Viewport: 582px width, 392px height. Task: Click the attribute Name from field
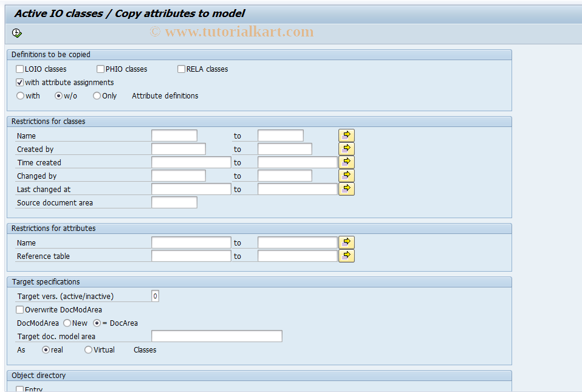tap(191, 242)
